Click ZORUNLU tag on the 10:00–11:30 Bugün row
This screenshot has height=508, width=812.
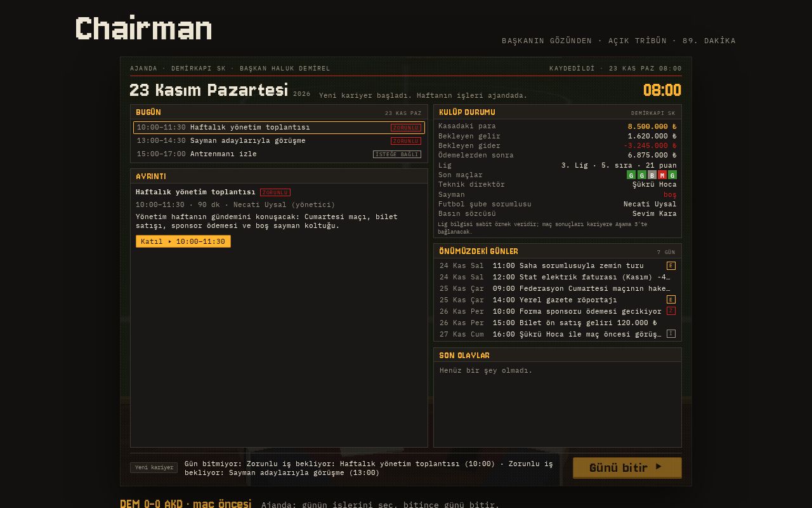coord(406,128)
